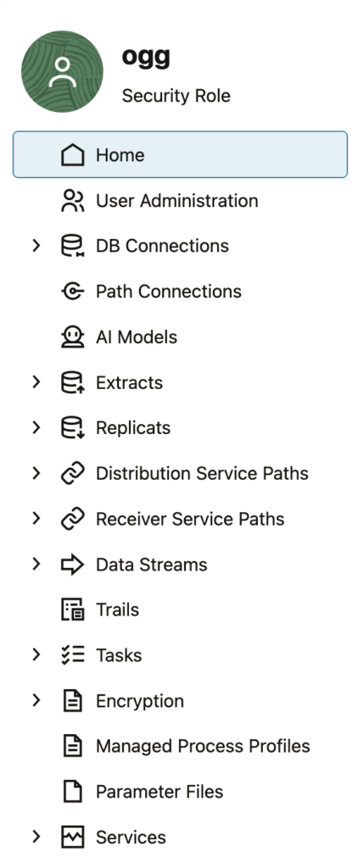The height and width of the screenshot is (868, 358).
Task: Click the Trails icon
Action: pyautogui.click(x=73, y=609)
